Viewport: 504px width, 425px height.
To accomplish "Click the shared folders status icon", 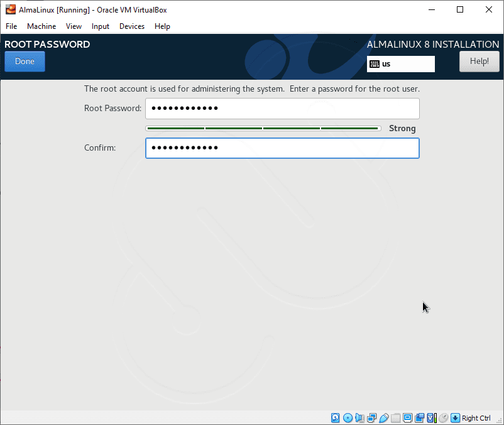I will (x=396, y=417).
